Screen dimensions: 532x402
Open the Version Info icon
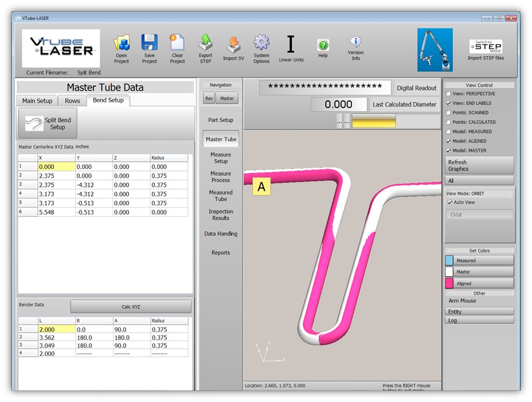point(355,42)
